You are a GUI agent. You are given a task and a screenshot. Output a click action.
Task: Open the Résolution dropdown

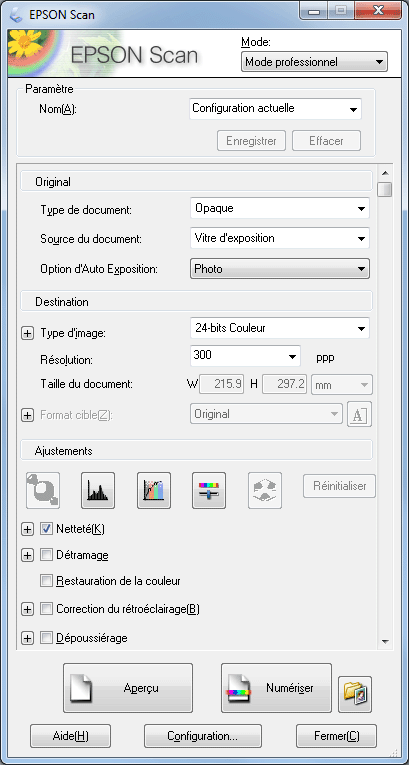pos(245,356)
